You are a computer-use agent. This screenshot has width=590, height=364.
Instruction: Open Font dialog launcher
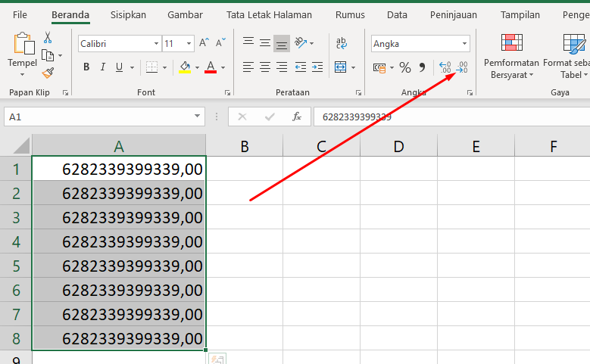click(x=227, y=92)
